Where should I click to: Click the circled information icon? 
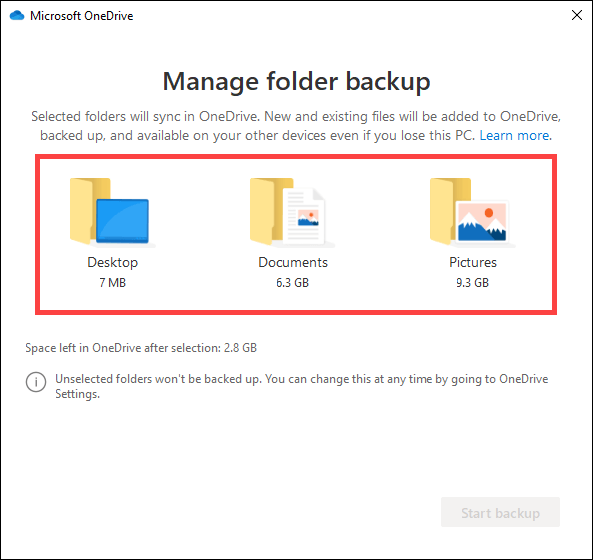pyautogui.click(x=36, y=382)
